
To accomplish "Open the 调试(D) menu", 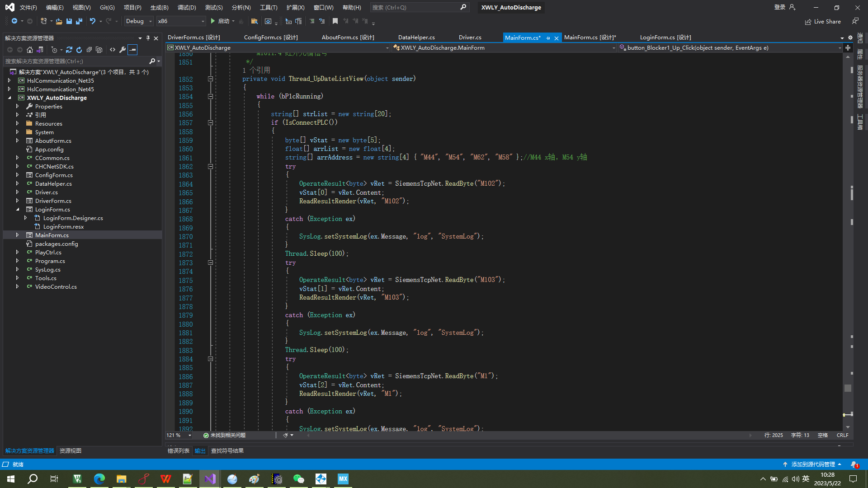I will click(187, 8).
